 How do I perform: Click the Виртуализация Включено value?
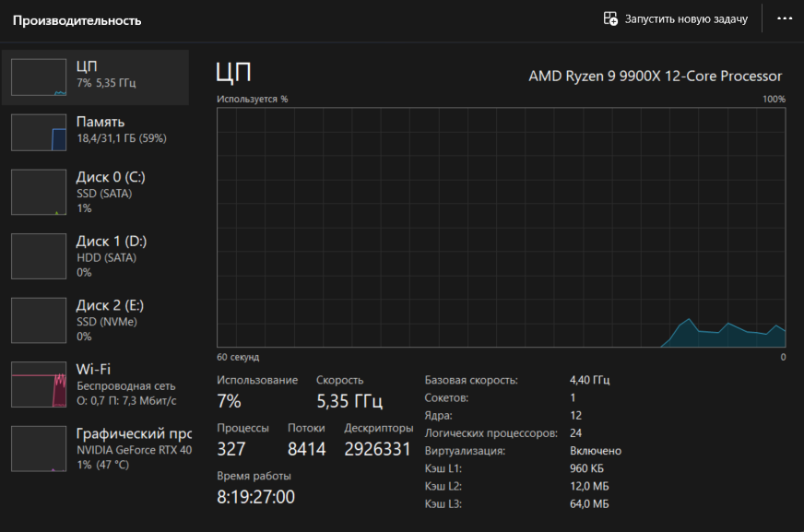click(x=596, y=451)
